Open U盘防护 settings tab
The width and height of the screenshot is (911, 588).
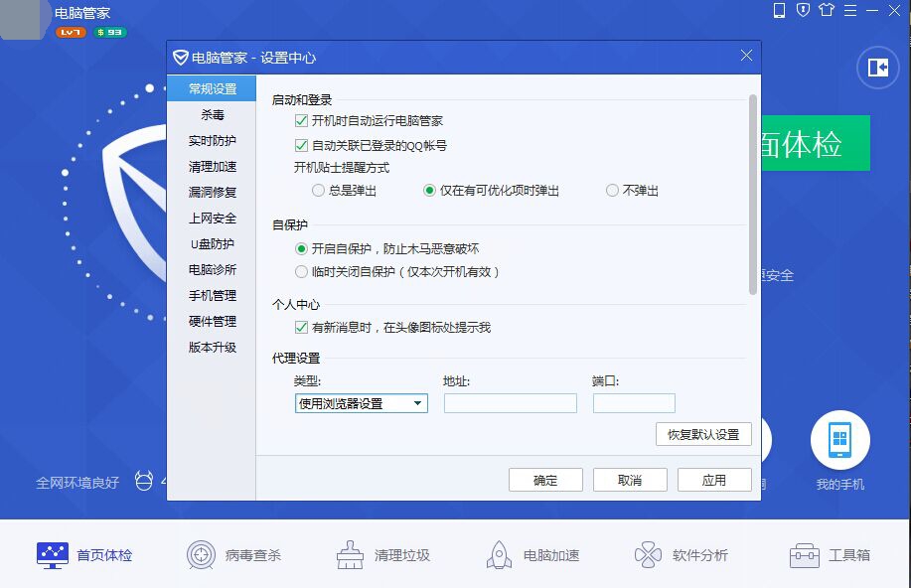212,244
